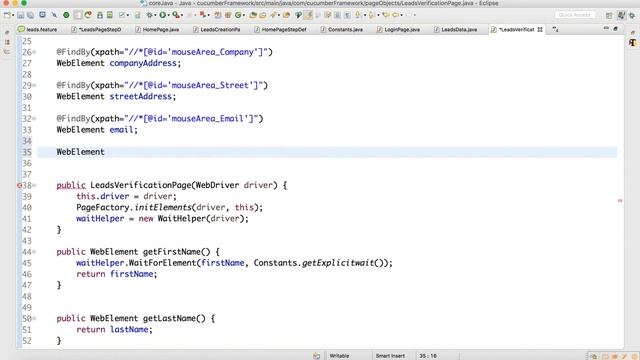Open the External Tools dropdown arrow

(x=182, y=15)
